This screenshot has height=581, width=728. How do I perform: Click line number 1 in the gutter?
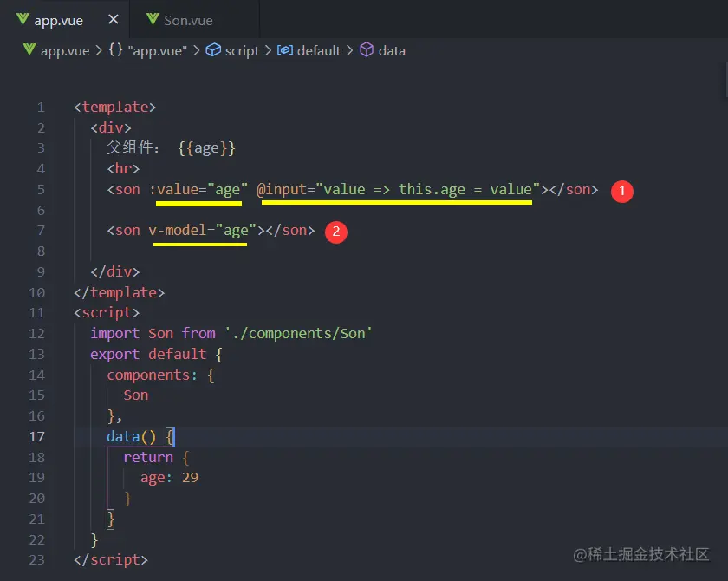[x=41, y=108]
